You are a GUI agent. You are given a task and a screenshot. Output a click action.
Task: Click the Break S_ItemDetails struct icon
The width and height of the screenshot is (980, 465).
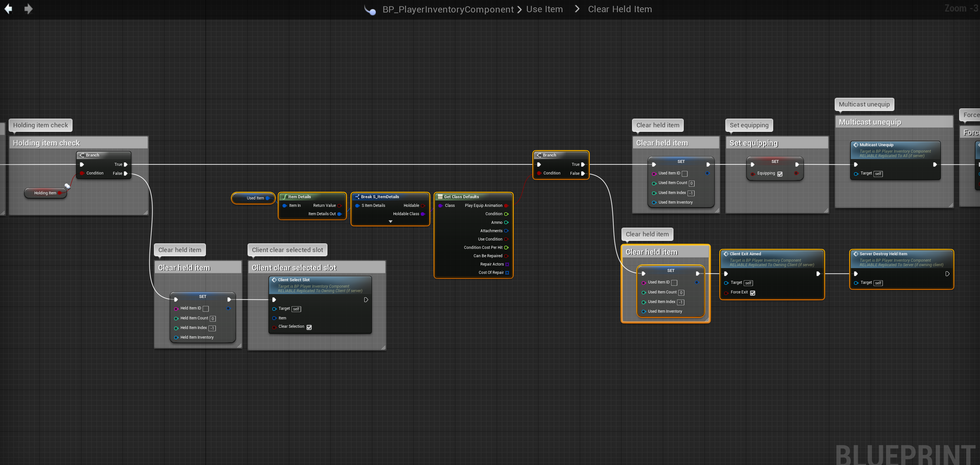click(x=357, y=197)
